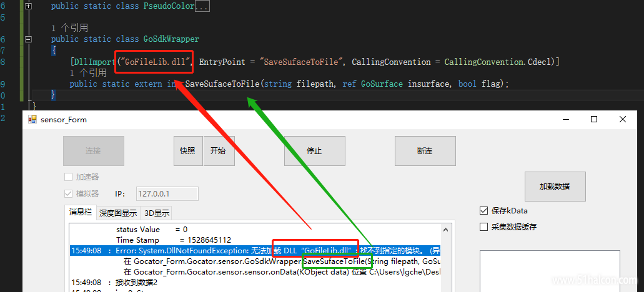Click the GoSdkWrapper.SaveSufaceToFile stack trace line
This screenshot has width=644, height=292.
pos(282,261)
